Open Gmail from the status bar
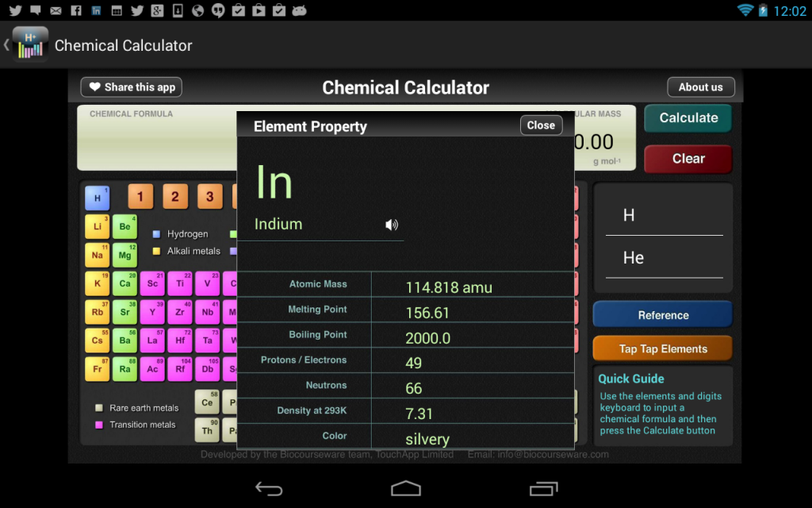The width and height of the screenshot is (812, 508). 55,10
